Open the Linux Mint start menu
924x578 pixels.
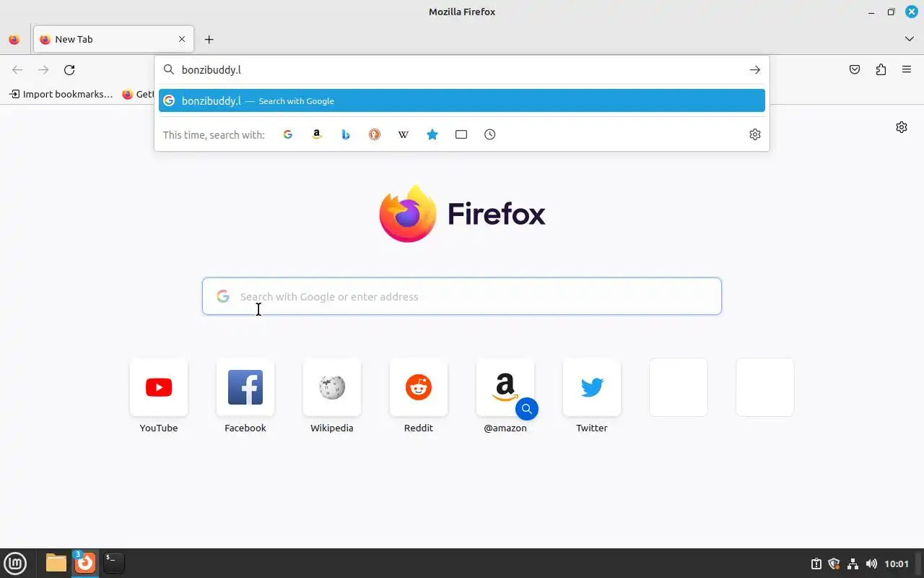15,563
